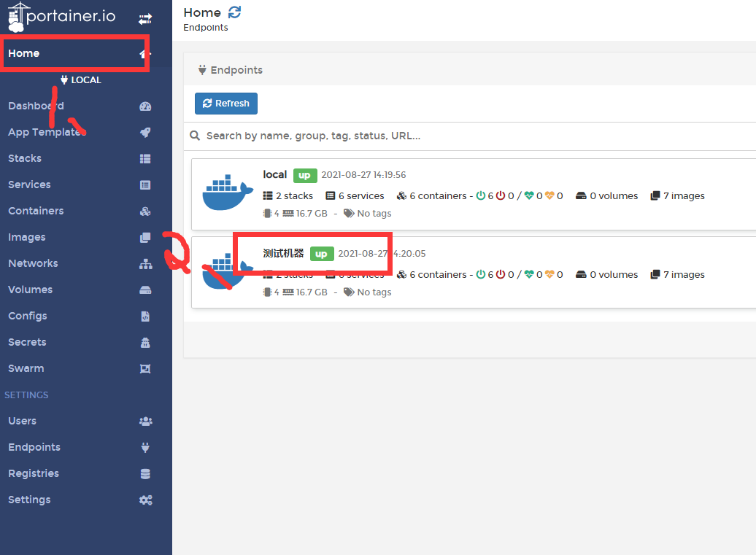Click the tags icon in the local endpoint row
Image resolution: width=756 pixels, height=555 pixels.
(x=349, y=214)
